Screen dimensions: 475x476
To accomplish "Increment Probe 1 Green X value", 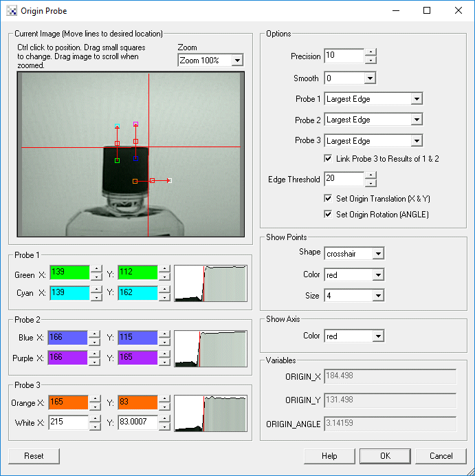I will (x=96, y=269).
